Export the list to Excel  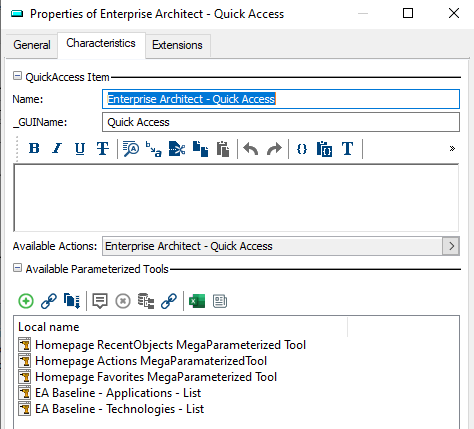[x=197, y=301]
